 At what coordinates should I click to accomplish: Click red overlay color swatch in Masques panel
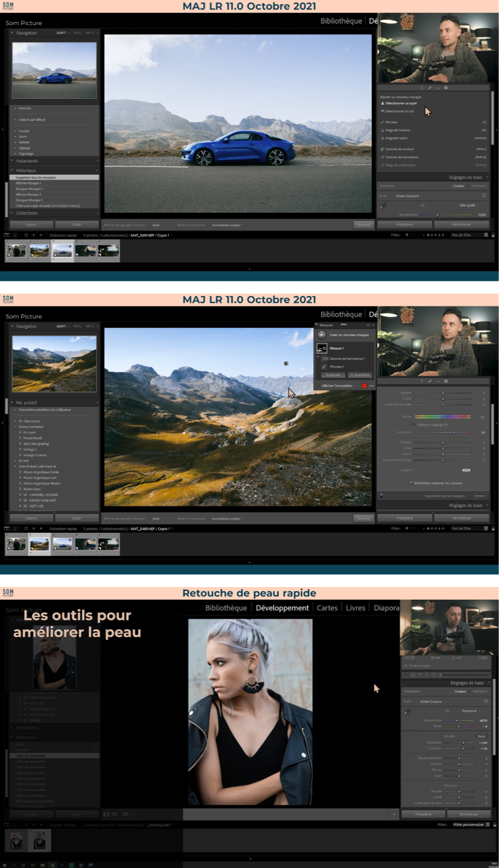click(x=364, y=386)
